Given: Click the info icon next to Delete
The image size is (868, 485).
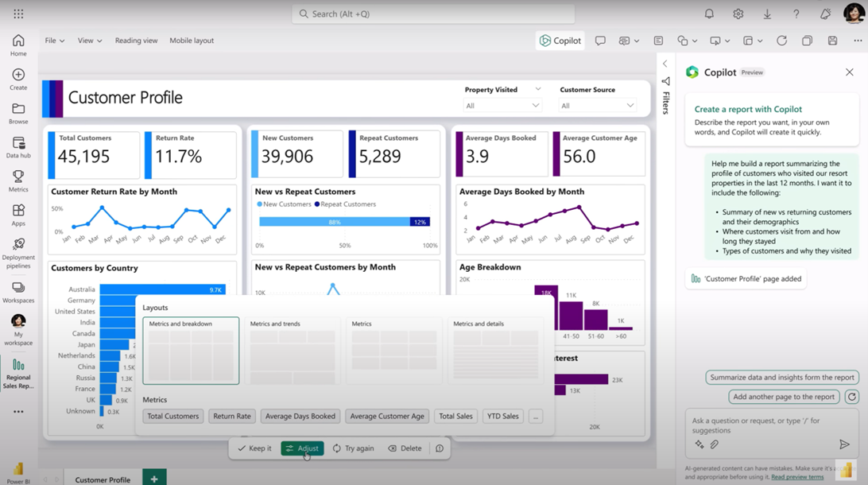Looking at the screenshot, I should (440, 448).
